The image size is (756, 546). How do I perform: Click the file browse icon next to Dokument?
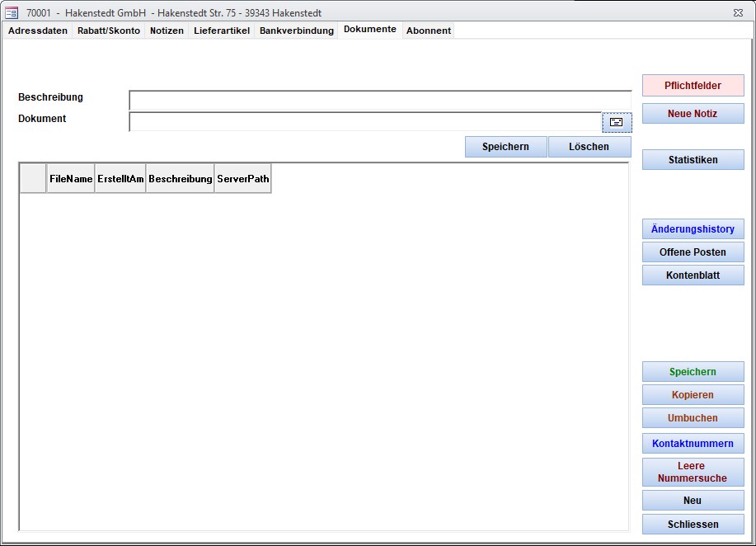click(x=617, y=122)
